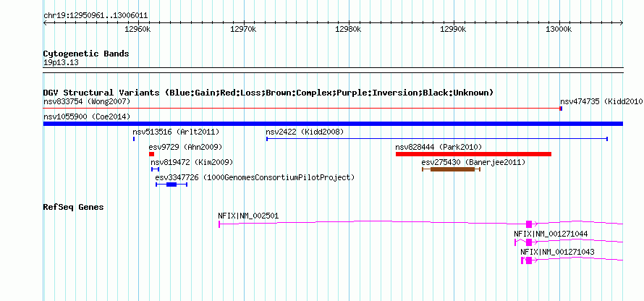This screenshot has width=644, height=301.
Task: Click the Cytogenetic Bands track title
Action: click(86, 54)
